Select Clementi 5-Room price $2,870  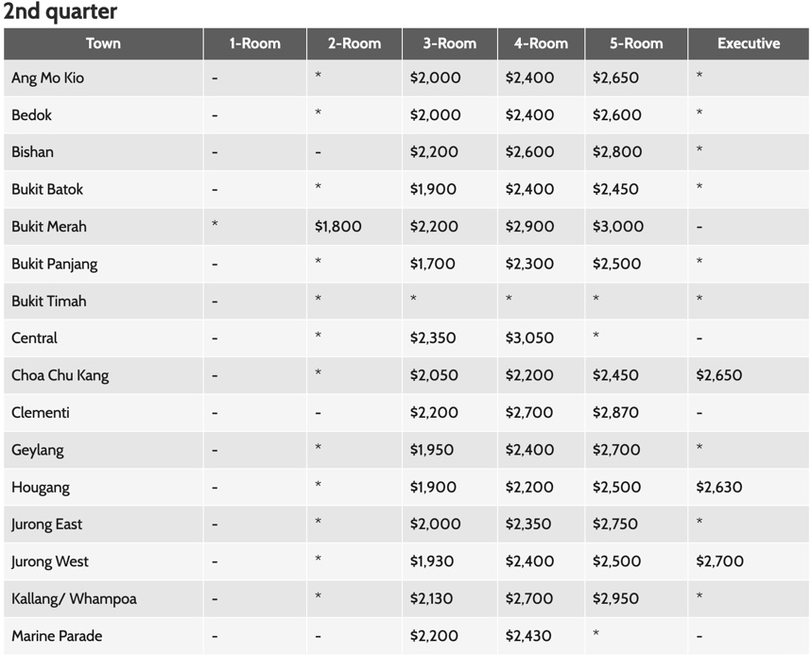pyautogui.click(x=615, y=413)
